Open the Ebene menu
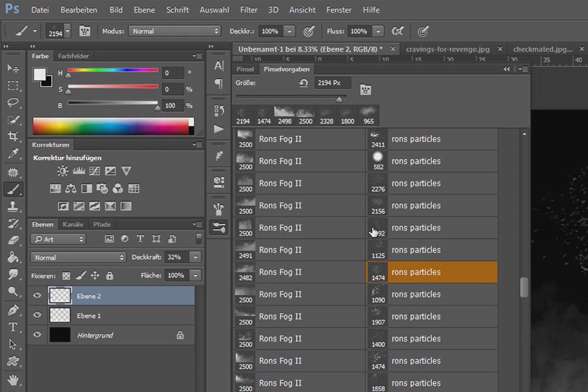Image resolution: width=588 pixels, height=392 pixels. [x=144, y=10]
